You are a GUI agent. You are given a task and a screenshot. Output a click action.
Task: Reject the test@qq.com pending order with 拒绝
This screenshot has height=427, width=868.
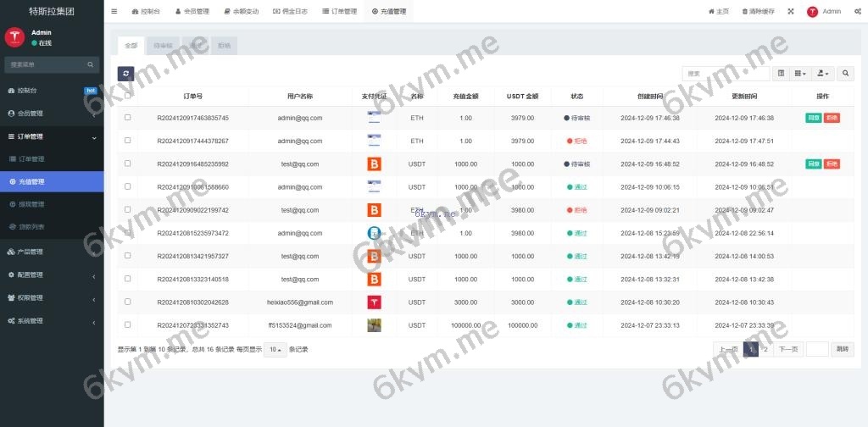click(832, 164)
